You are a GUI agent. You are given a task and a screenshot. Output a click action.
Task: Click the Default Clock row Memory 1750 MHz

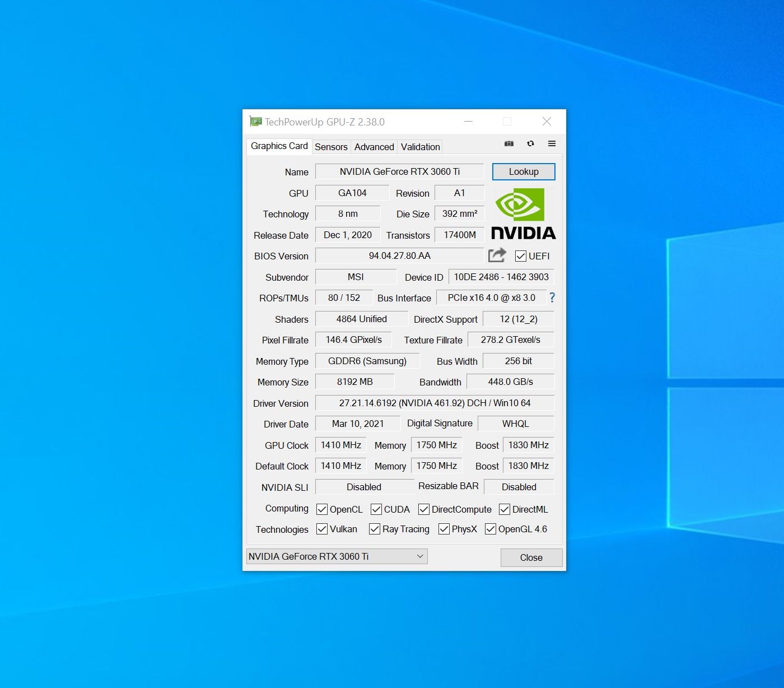(436, 466)
